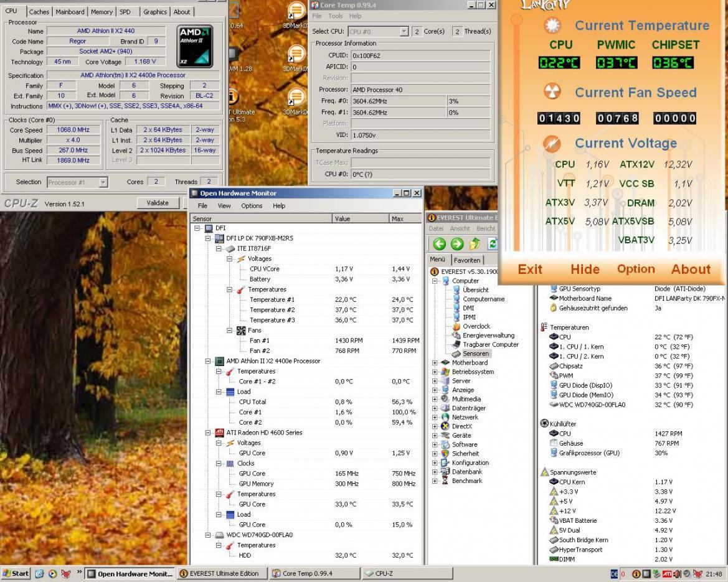
Task: Click the fan icon beside Current Fan Speed
Action: coord(552,92)
